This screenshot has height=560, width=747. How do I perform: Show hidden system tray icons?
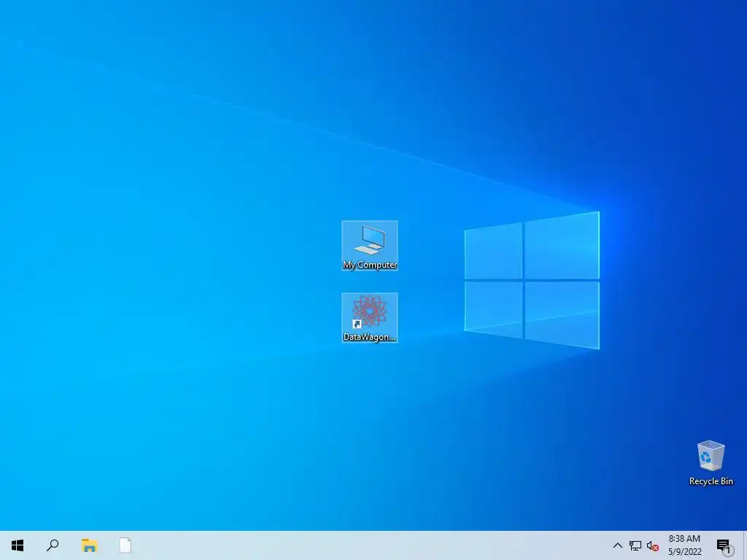pos(617,545)
